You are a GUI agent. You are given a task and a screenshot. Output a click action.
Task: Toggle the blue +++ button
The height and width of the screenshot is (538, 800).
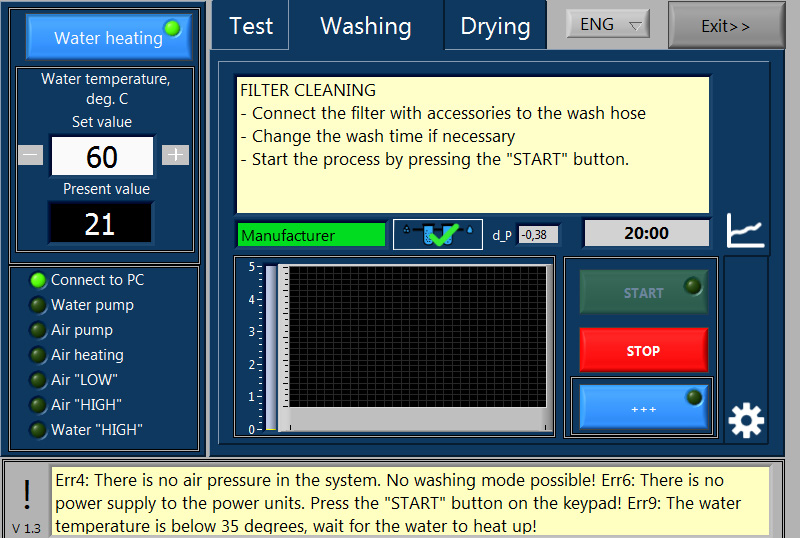point(643,408)
